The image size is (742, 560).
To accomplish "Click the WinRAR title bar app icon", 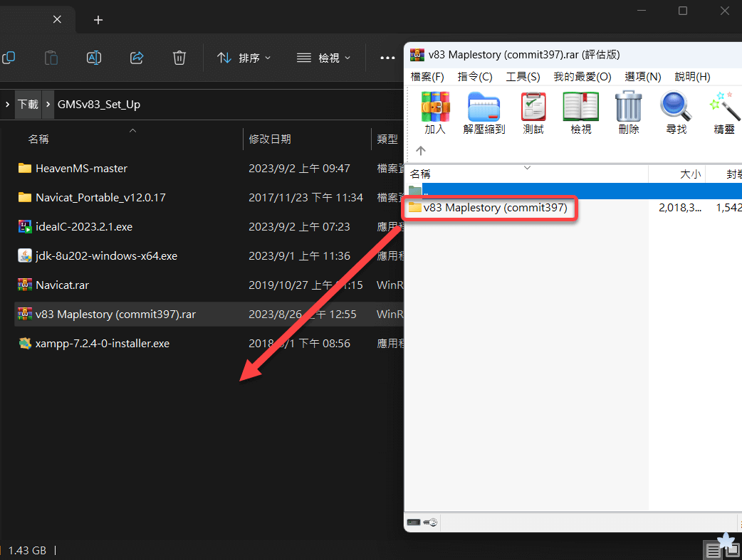I will (417, 55).
